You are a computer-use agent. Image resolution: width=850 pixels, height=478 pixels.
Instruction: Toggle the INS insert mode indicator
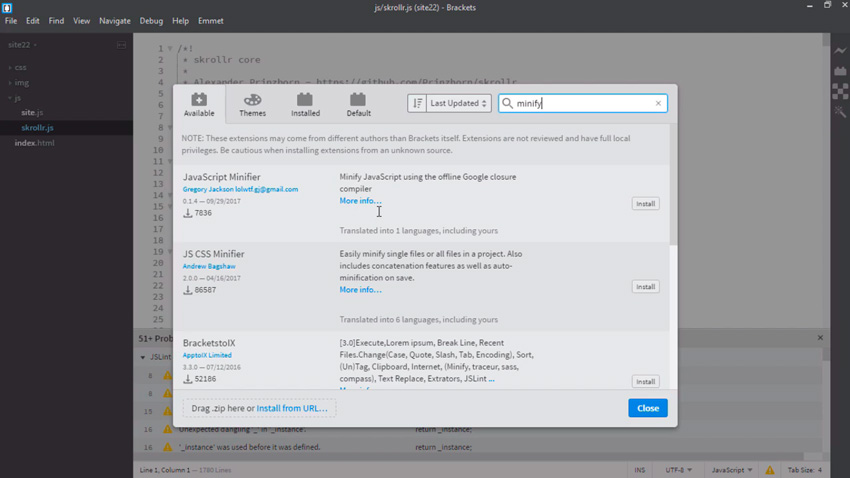tap(639, 470)
